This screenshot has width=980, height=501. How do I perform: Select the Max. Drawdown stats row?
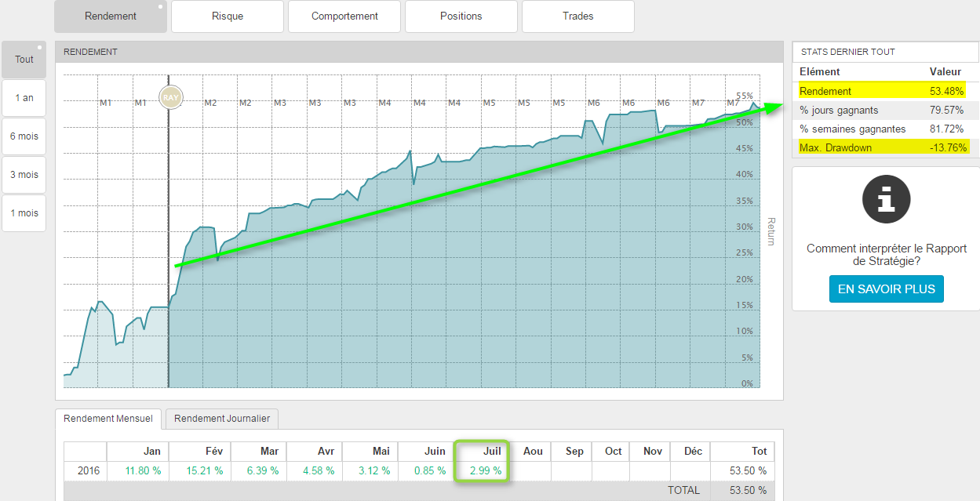point(885,147)
